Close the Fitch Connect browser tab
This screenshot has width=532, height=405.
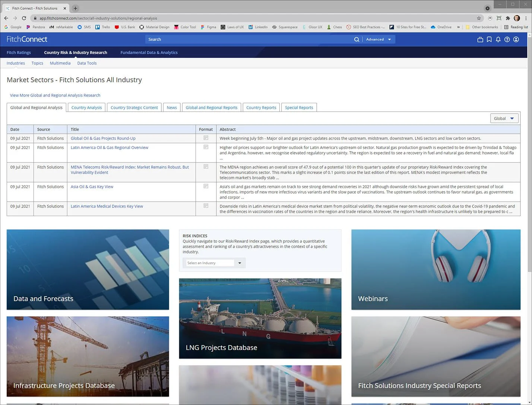click(65, 8)
